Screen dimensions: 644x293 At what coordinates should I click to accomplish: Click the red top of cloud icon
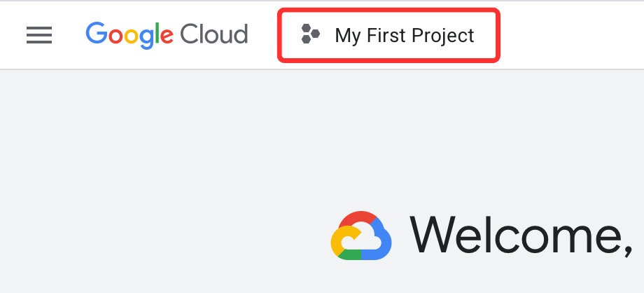point(358,219)
